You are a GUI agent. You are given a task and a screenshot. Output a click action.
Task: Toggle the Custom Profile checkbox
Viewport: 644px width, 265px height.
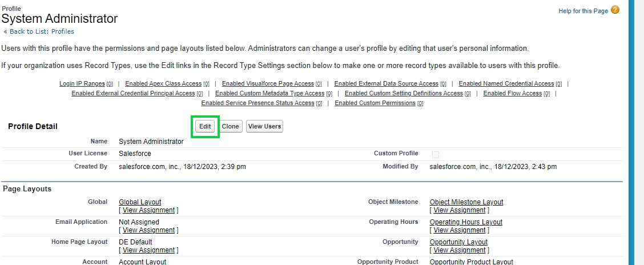point(436,154)
